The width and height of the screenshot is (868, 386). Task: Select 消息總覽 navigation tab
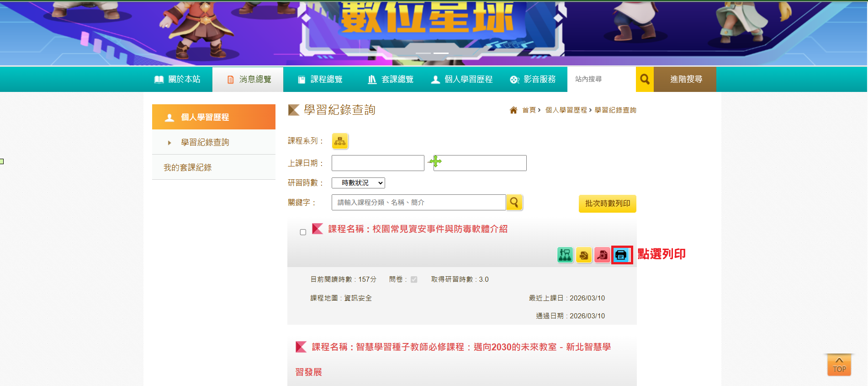249,79
